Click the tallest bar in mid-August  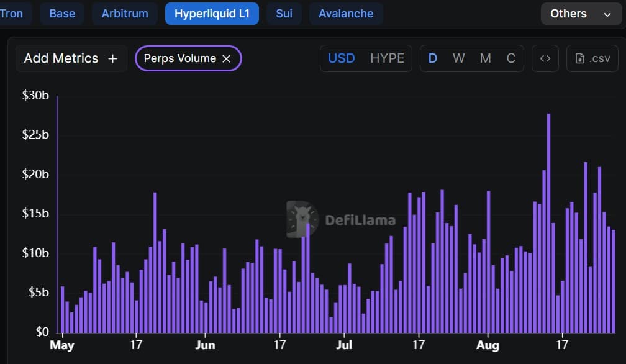[548, 222]
